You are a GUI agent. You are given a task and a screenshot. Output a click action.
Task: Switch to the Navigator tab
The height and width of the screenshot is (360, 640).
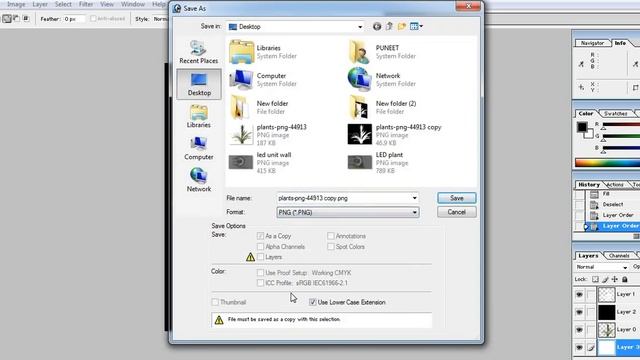pos(592,43)
